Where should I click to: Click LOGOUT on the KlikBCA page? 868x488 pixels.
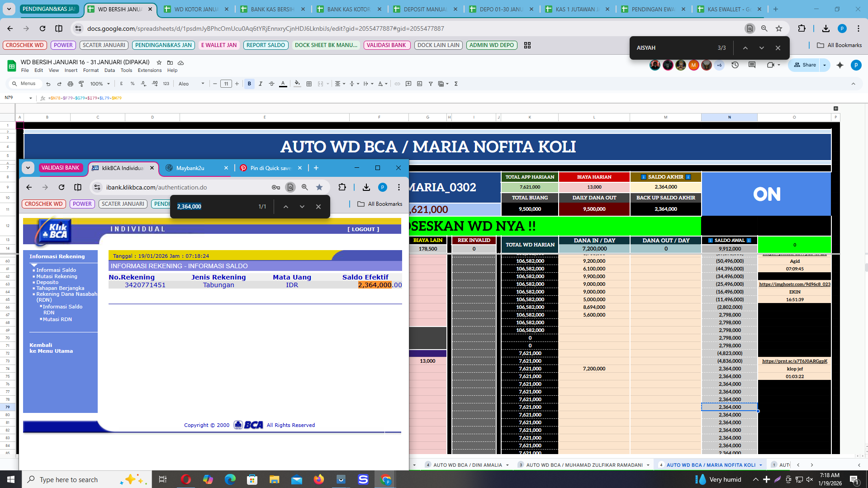pos(363,229)
